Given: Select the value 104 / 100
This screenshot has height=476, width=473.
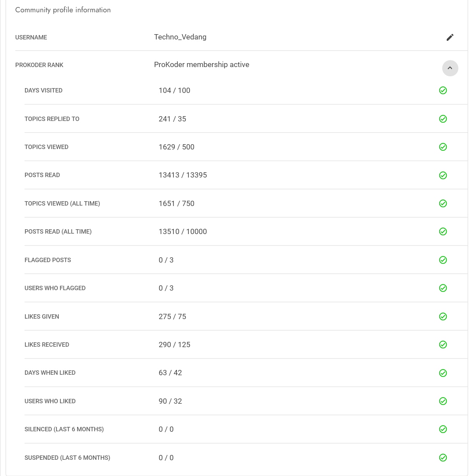Looking at the screenshot, I should [x=174, y=90].
